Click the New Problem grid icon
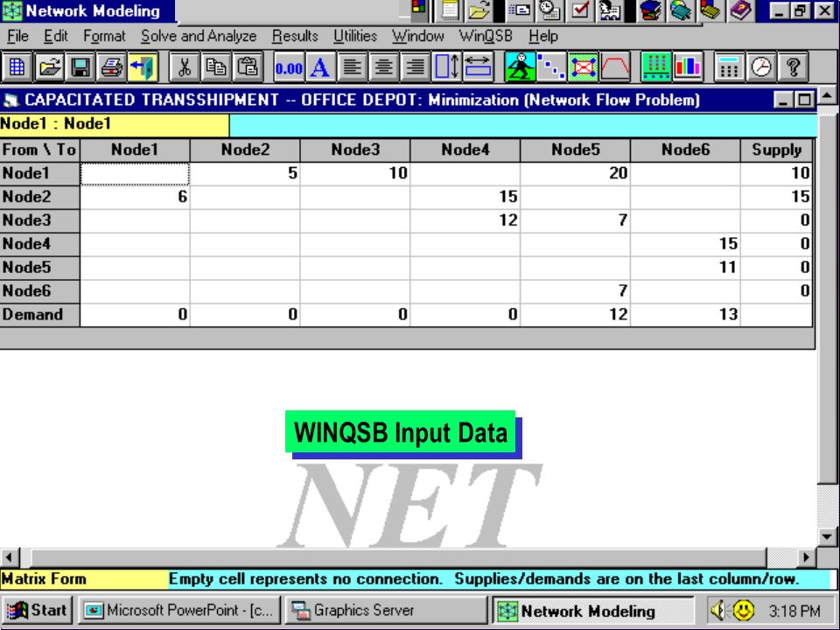 click(17, 67)
